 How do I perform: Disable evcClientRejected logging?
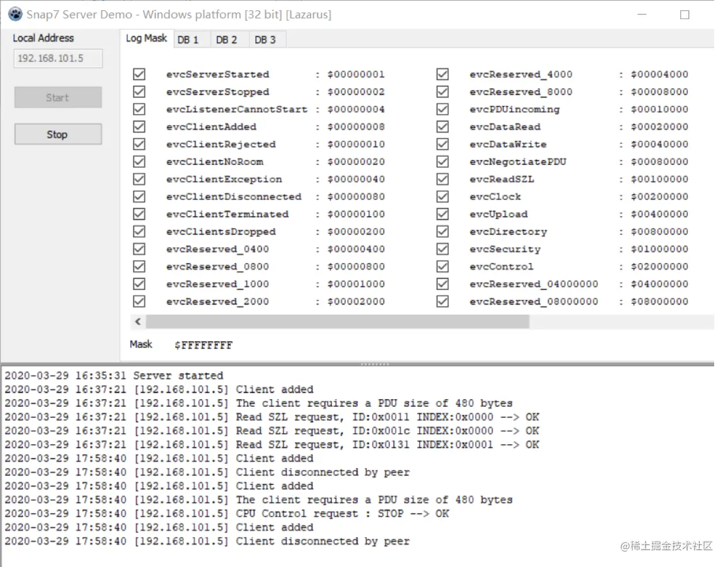pyautogui.click(x=139, y=144)
